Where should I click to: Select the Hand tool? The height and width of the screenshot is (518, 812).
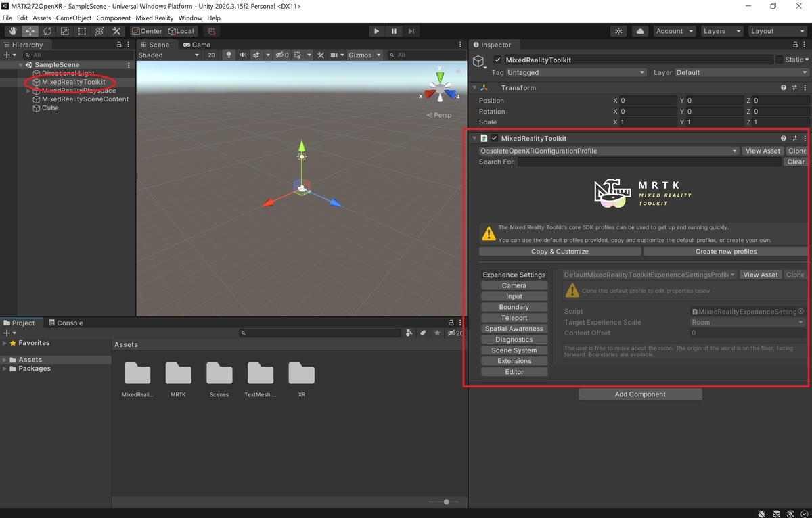(x=13, y=31)
